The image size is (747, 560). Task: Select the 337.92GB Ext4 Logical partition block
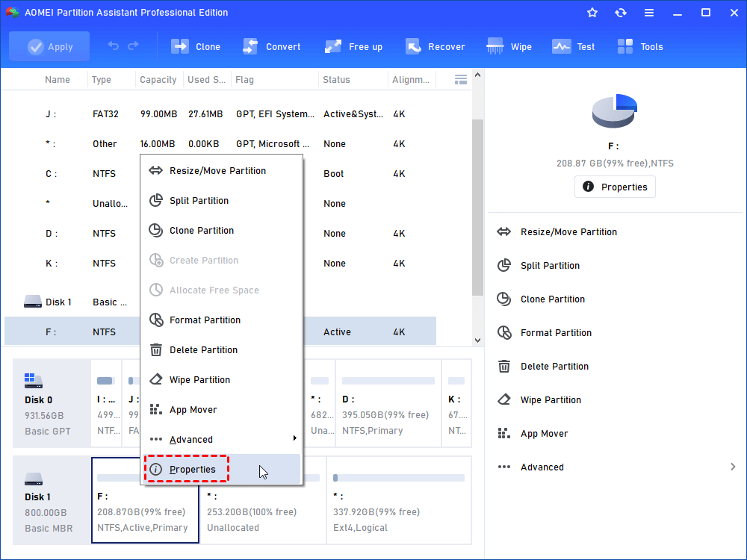pyautogui.click(x=399, y=500)
